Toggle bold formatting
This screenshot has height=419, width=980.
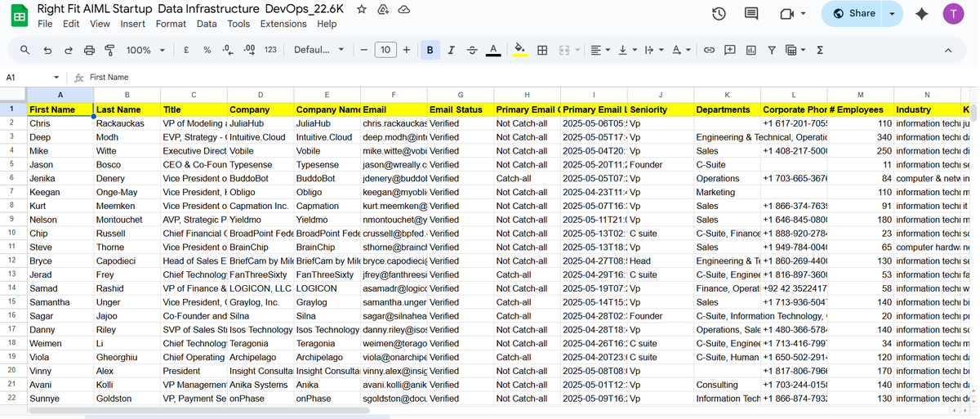point(430,50)
